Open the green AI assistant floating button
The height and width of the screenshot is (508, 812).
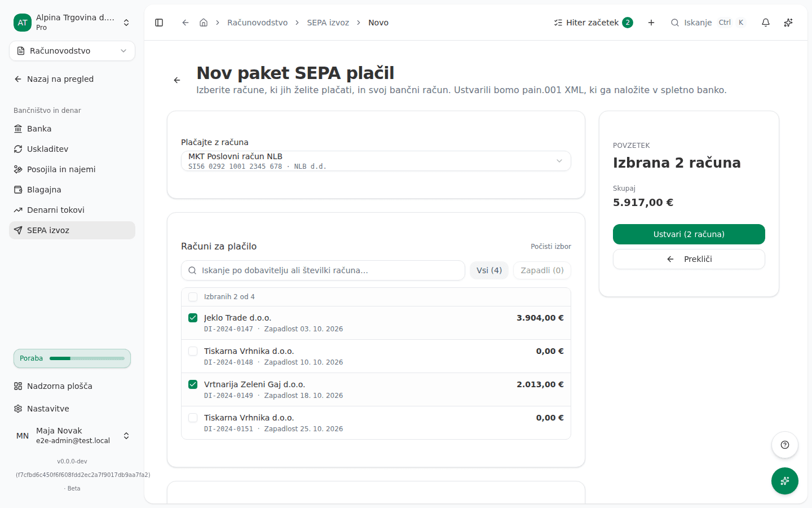click(x=785, y=481)
